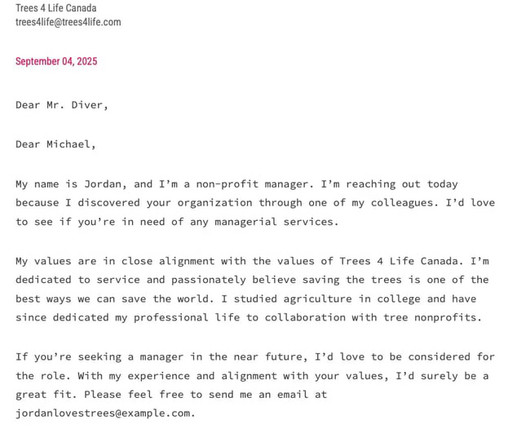Click the word experience in last paragraph

click(x=158, y=376)
